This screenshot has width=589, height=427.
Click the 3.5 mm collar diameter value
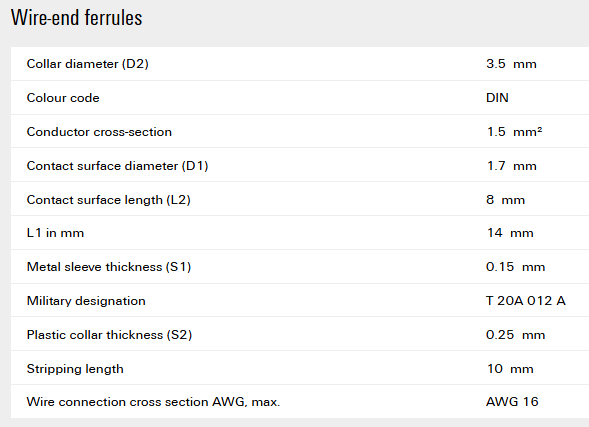point(511,64)
